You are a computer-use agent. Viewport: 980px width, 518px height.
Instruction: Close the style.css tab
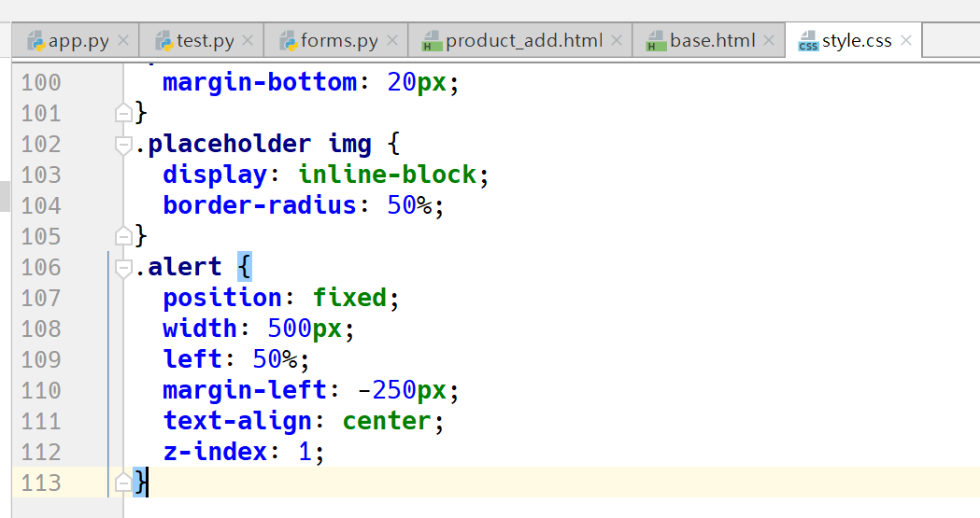click(905, 40)
